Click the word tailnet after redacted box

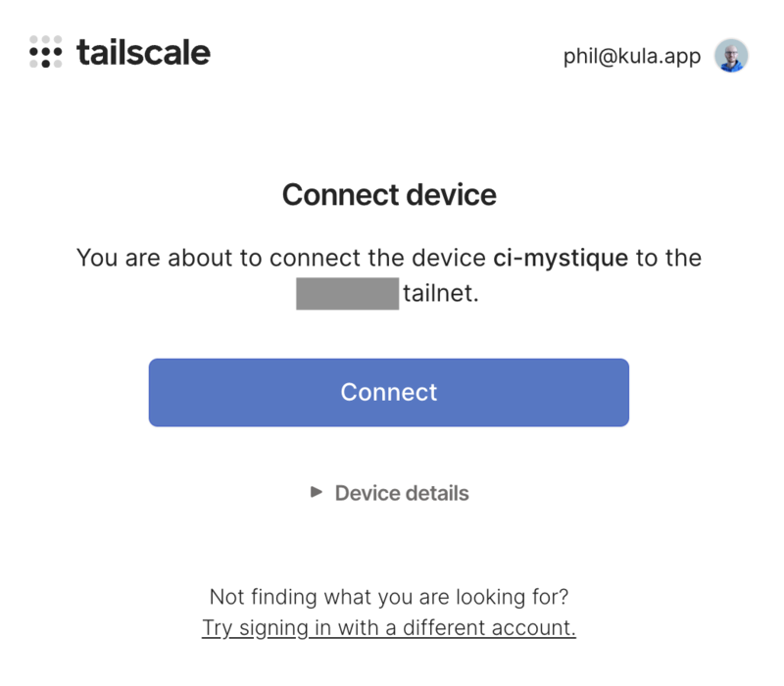pos(440,293)
